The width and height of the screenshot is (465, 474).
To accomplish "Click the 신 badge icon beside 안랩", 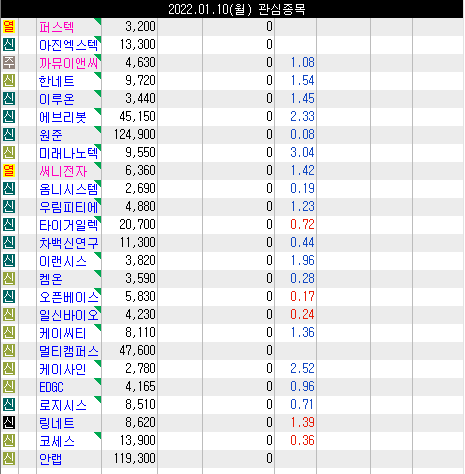I will tap(9, 459).
